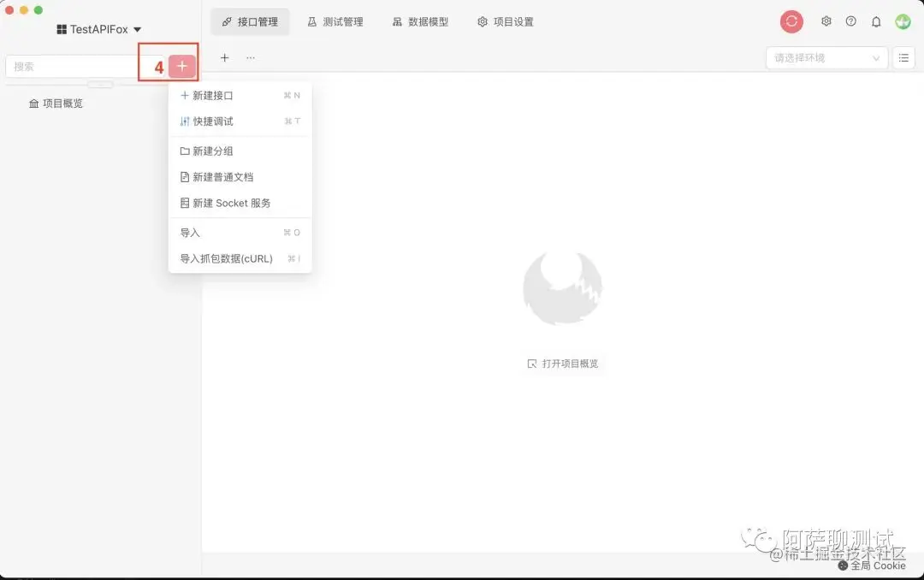Open the Apifox settings gear icon
The width and height of the screenshot is (924, 580).
pyautogui.click(x=826, y=21)
